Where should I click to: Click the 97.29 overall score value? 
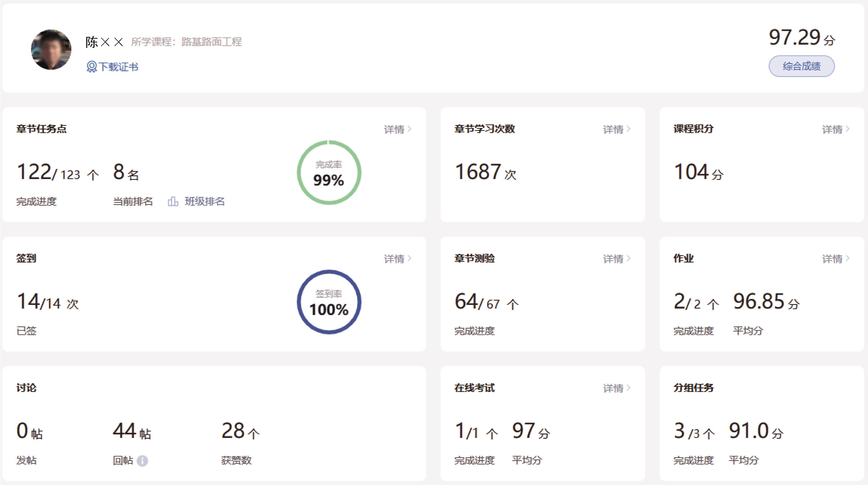tap(794, 37)
